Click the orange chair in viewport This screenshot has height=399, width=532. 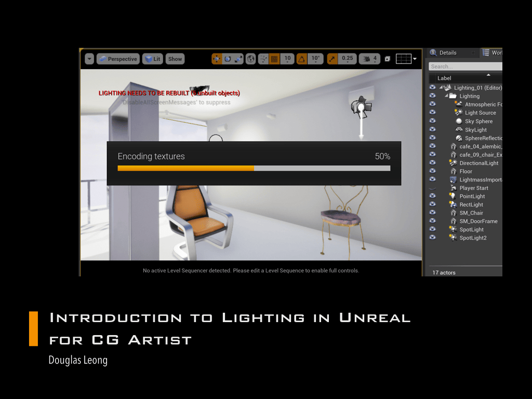click(x=198, y=220)
